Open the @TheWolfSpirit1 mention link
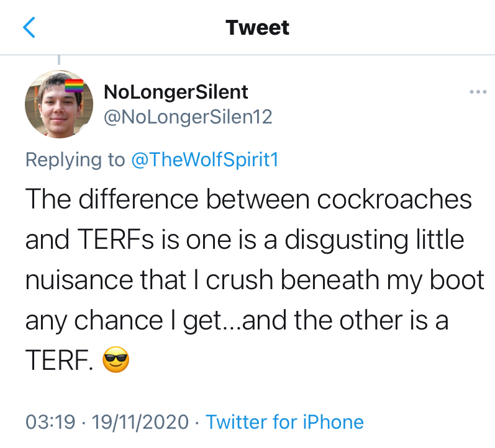The image size is (495, 448). (205, 159)
